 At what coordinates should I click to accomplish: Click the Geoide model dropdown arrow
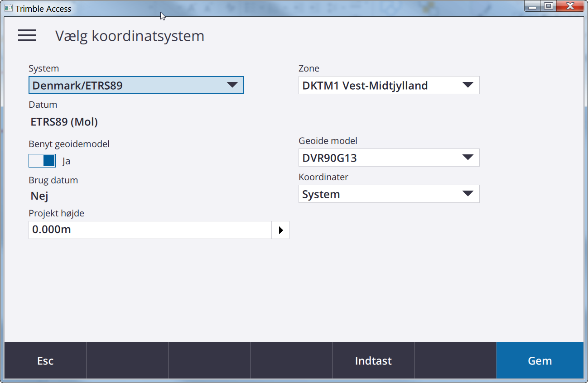pyautogui.click(x=468, y=158)
